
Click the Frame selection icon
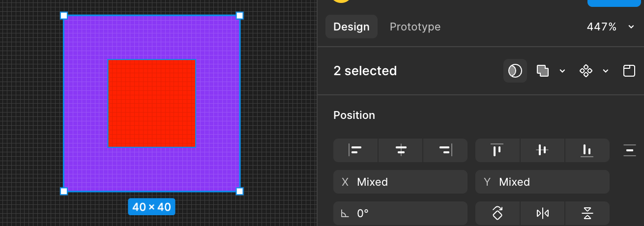pos(629,71)
